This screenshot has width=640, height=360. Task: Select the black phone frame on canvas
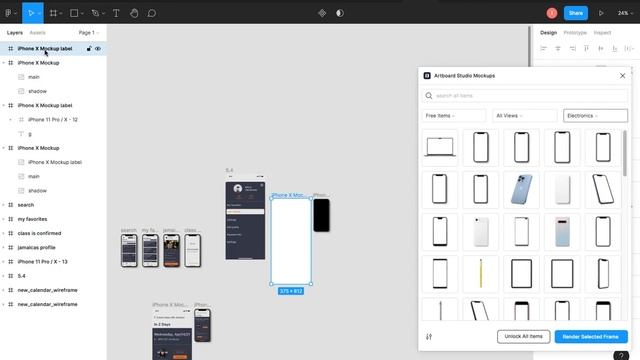tap(321, 215)
